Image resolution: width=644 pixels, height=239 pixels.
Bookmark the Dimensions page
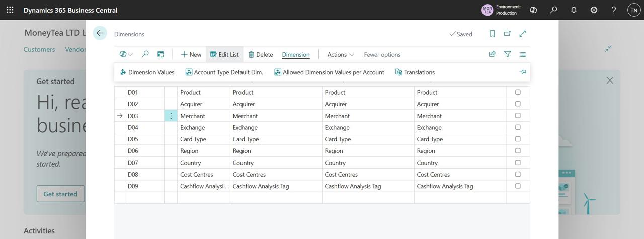(492, 34)
